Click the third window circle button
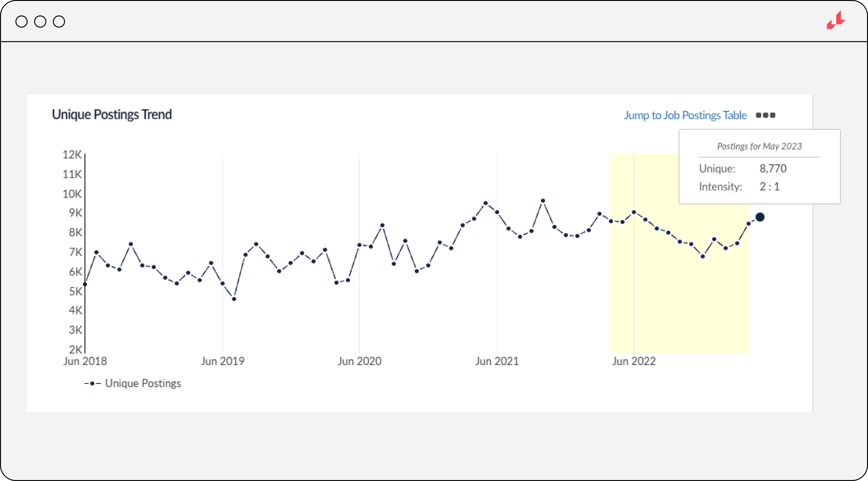This screenshot has width=868, height=481. pyautogui.click(x=59, y=22)
